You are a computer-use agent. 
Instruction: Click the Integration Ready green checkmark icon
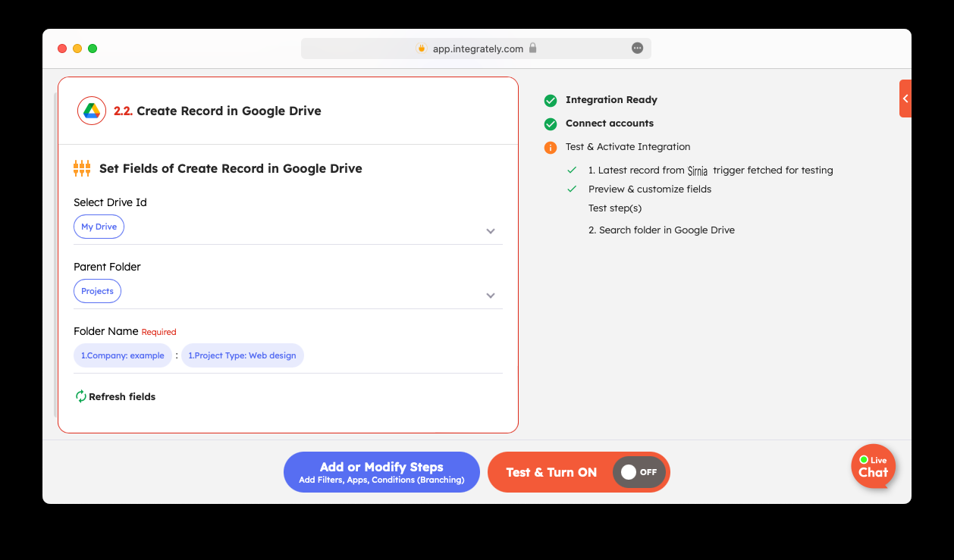click(x=551, y=100)
